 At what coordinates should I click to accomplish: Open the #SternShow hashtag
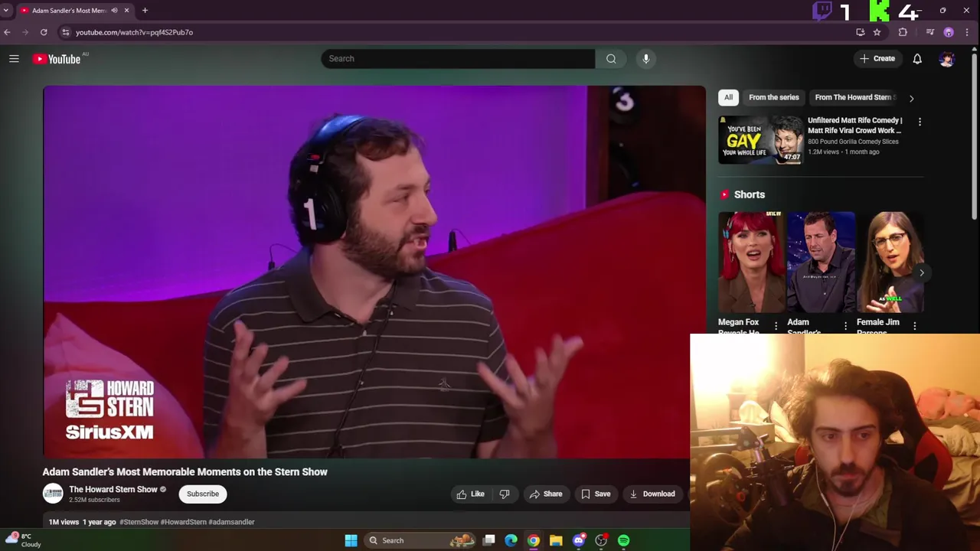pyautogui.click(x=139, y=522)
